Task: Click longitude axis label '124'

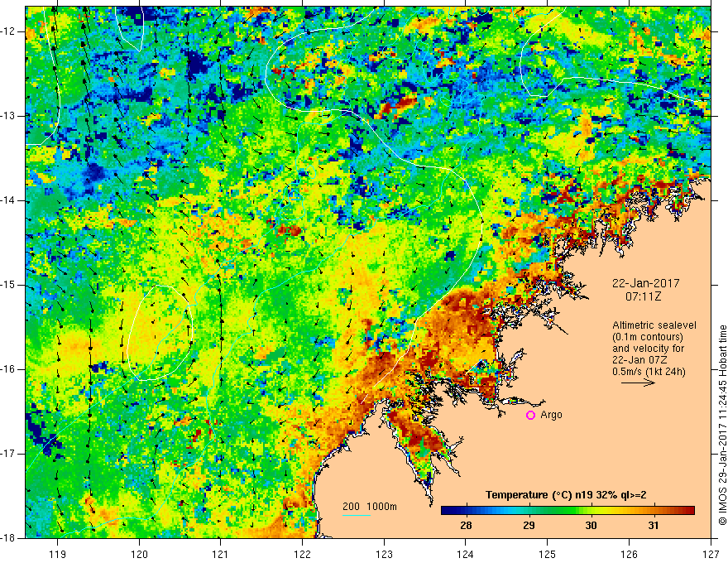Action: [x=466, y=554]
